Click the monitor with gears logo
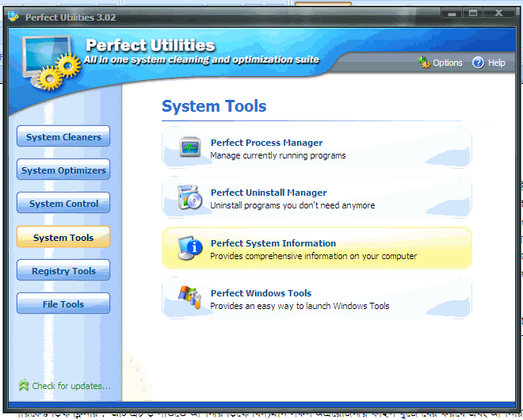Screen dimensions: 523x420 click(x=51, y=63)
